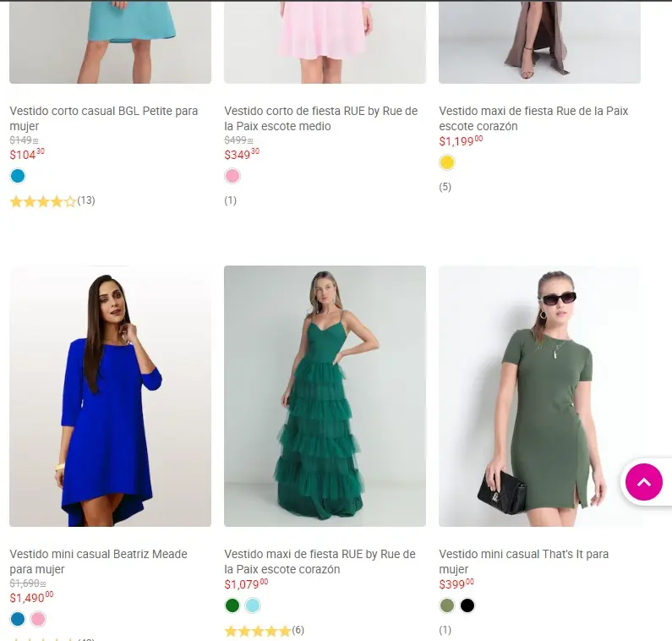Open the blue Beatriz Meade dress photo
Screen dimensions: 672x641
[110, 396]
